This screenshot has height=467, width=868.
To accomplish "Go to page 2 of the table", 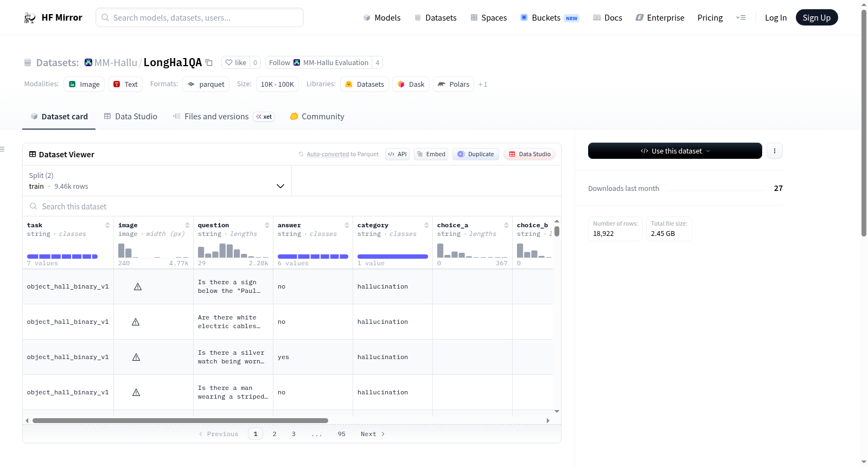I will coord(275,434).
